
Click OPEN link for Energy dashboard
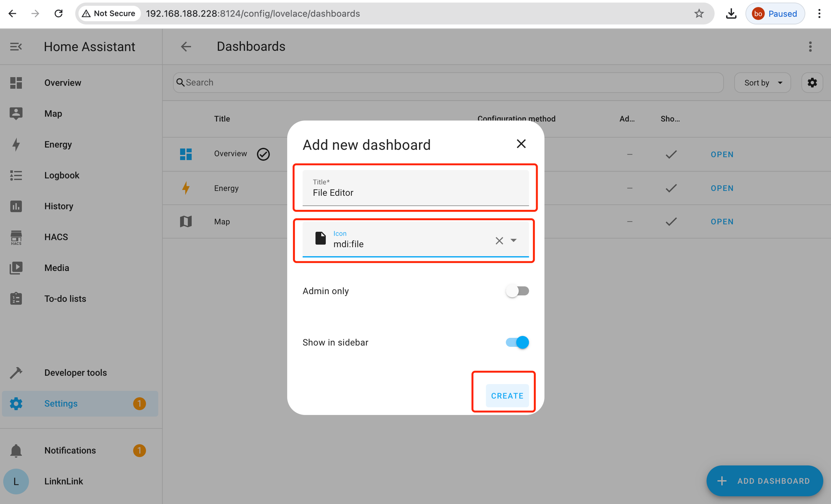tap(722, 188)
